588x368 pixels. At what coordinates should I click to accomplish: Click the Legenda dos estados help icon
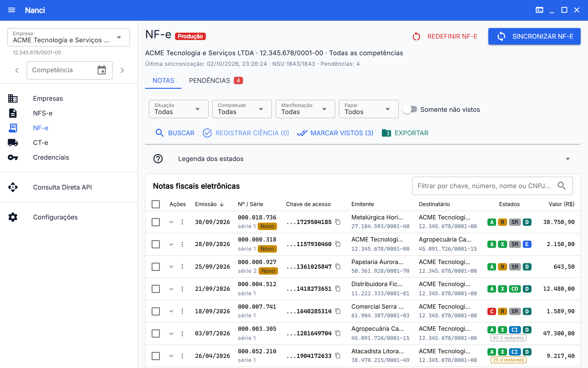tap(158, 159)
